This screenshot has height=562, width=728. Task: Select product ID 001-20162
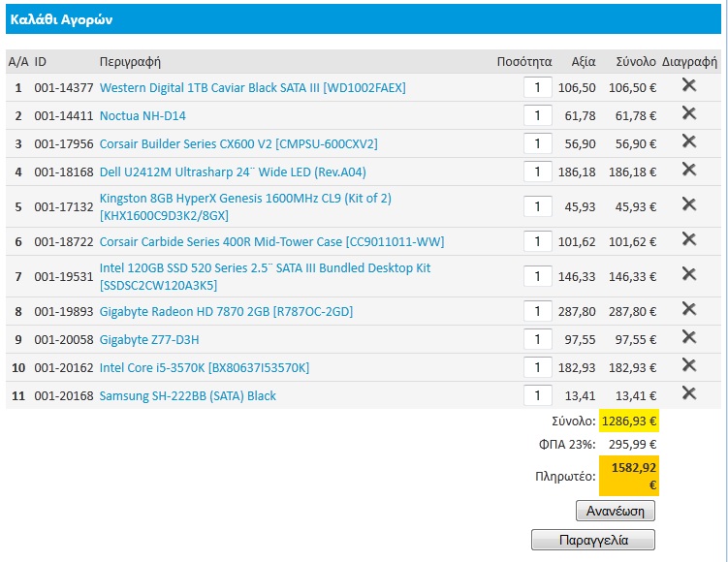point(64,368)
